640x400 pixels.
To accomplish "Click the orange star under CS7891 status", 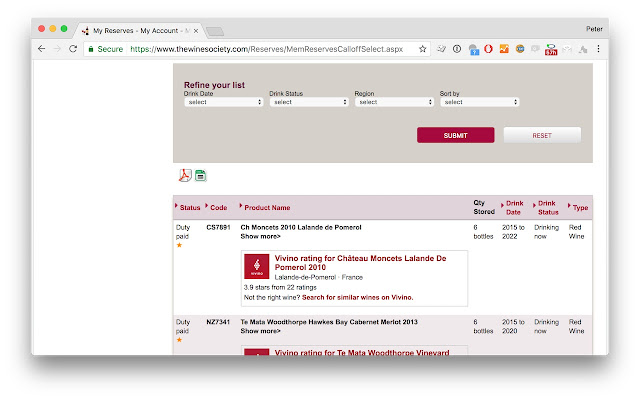I will pyautogui.click(x=179, y=245).
